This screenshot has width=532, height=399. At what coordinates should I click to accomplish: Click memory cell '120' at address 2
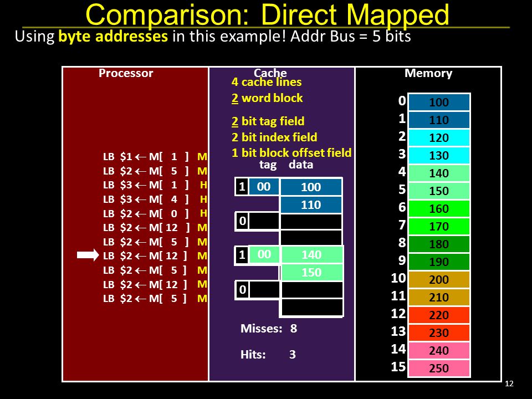pos(439,138)
